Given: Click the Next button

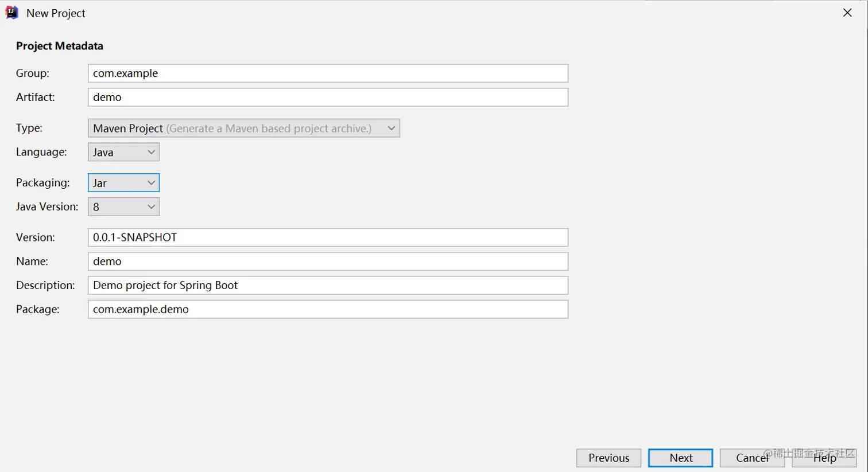Looking at the screenshot, I should point(680,458).
